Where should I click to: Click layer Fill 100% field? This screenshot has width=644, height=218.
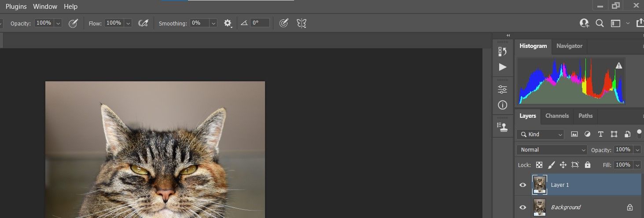pyautogui.click(x=623, y=165)
